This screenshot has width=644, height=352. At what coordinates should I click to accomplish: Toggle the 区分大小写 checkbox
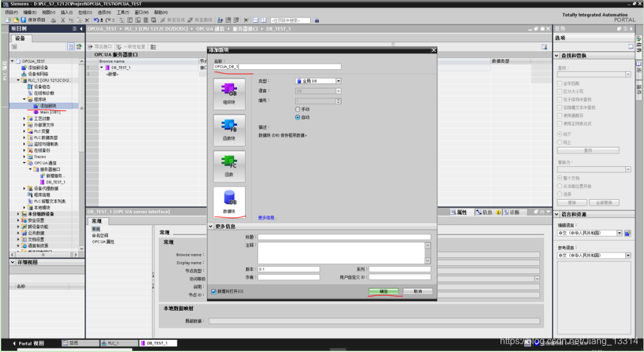(559, 91)
